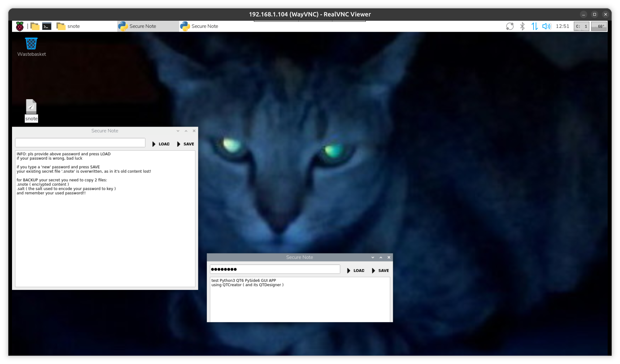Image resolution: width=620 pixels, height=364 pixels.
Task: Open the network status tray icon
Action: pos(534,26)
